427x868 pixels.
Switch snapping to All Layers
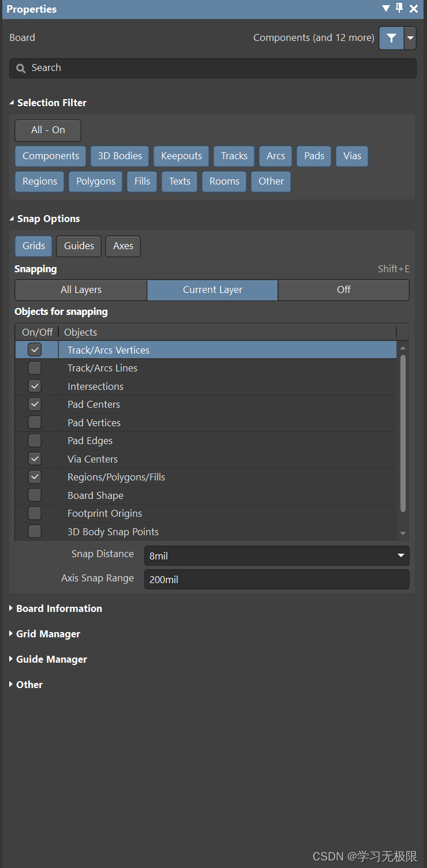pyautogui.click(x=81, y=290)
